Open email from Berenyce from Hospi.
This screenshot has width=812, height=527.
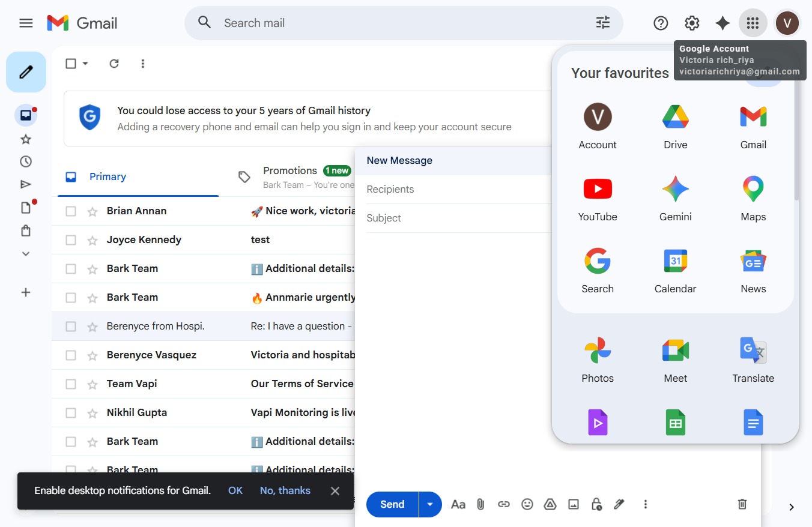click(203, 327)
